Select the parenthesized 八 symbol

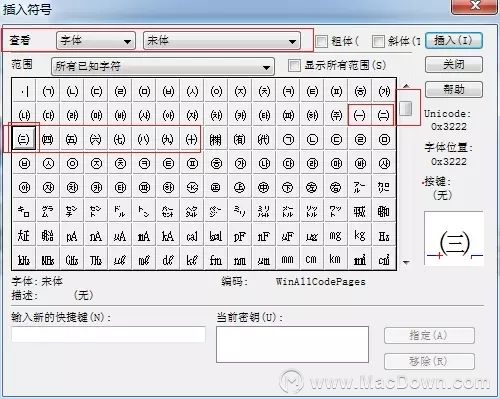(144, 139)
